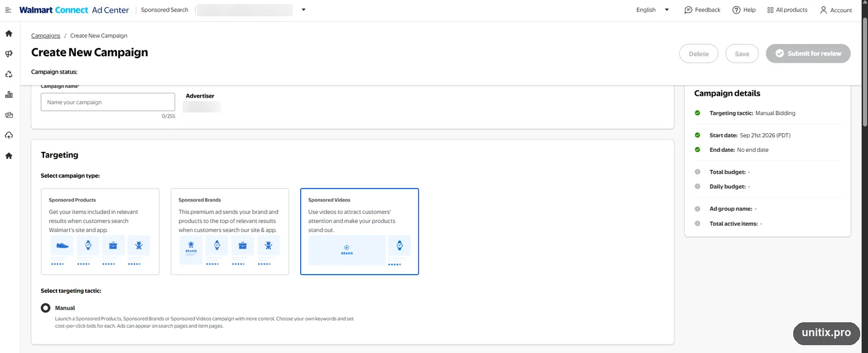Click the Walmart Connect Ad Center logo

click(74, 10)
